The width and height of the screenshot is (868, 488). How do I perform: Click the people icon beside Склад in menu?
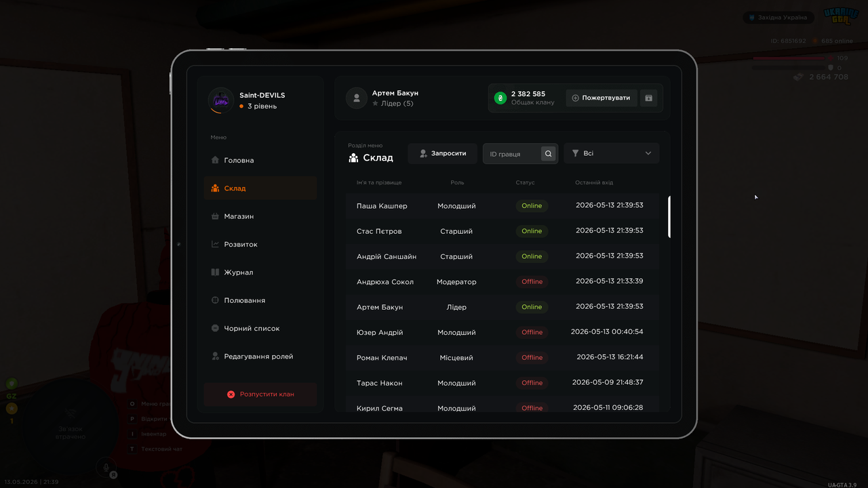point(215,188)
